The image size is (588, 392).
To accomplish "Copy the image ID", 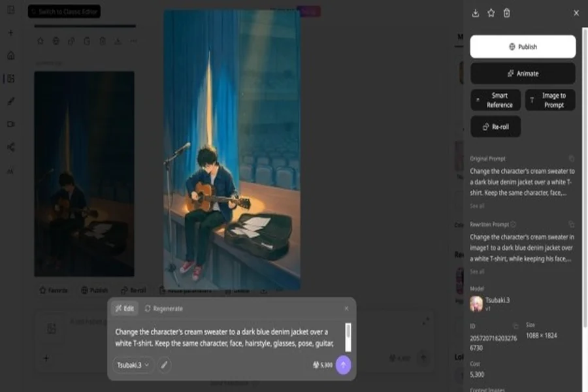I will tap(515, 326).
